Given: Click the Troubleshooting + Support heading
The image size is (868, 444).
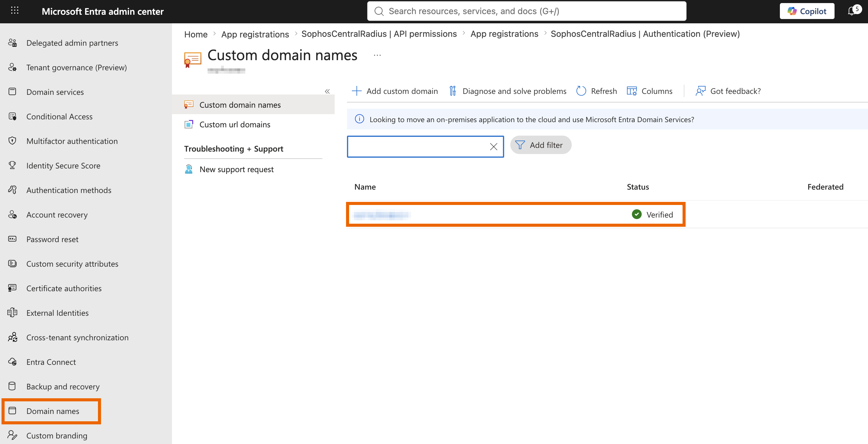Looking at the screenshot, I should click(x=234, y=149).
